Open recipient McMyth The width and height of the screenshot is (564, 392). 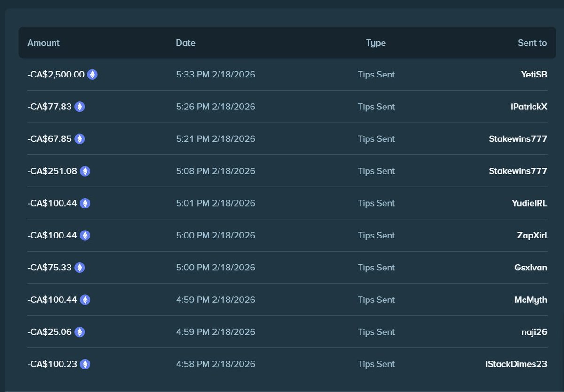click(x=531, y=300)
